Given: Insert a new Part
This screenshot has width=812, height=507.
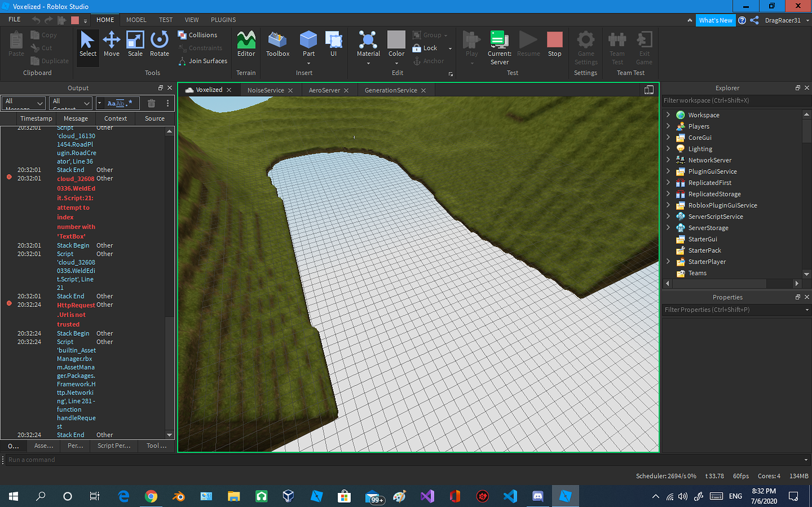Looking at the screenshot, I should tap(308, 44).
